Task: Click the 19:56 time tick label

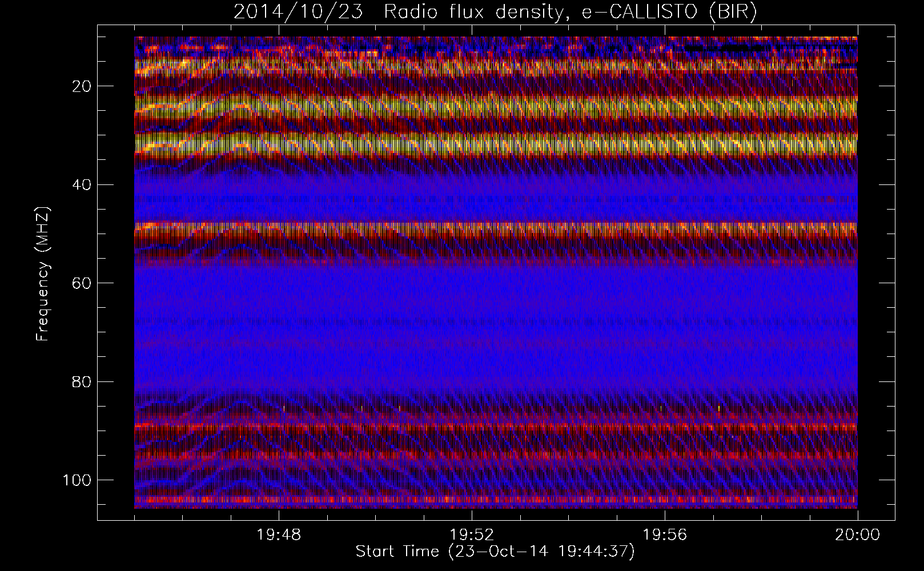Action: click(x=665, y=535)
